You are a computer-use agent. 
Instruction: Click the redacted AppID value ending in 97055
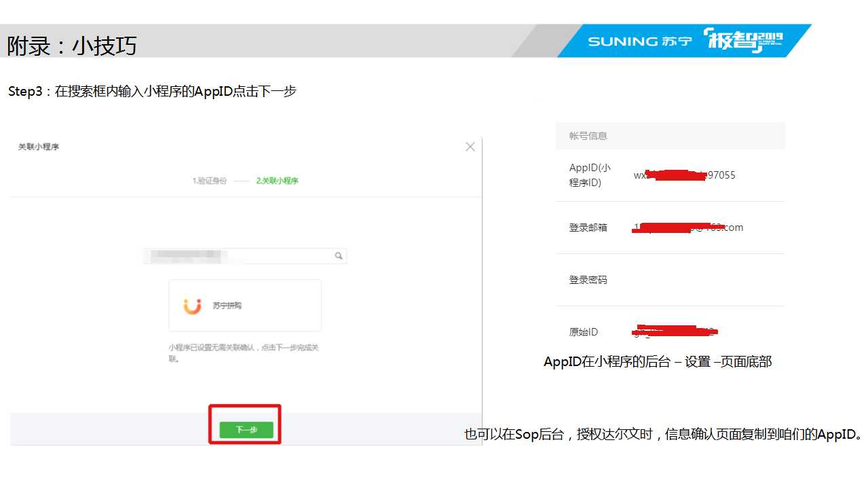pyautogui.click(x=684, y=175)
